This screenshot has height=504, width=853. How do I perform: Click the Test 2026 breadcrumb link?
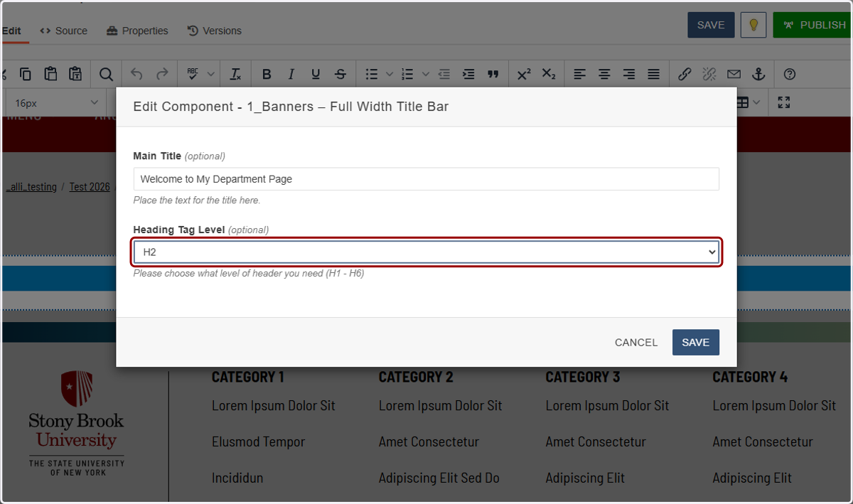(90, 187)
